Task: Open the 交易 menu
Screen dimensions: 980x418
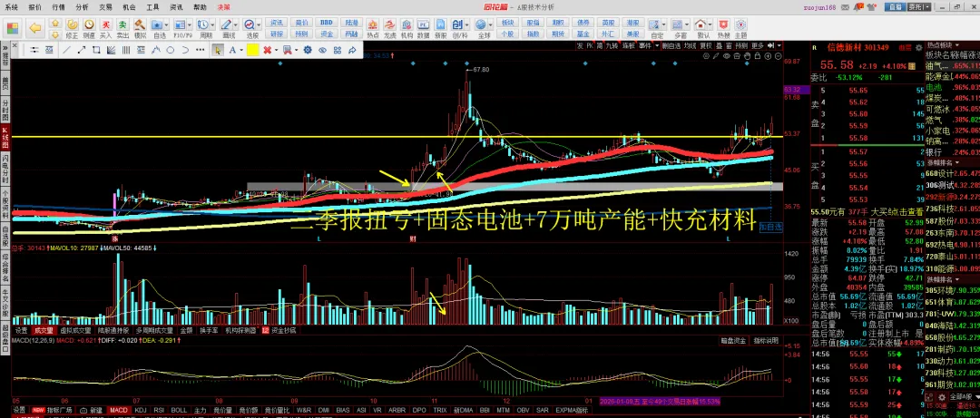Action: (x=105, y=7)
